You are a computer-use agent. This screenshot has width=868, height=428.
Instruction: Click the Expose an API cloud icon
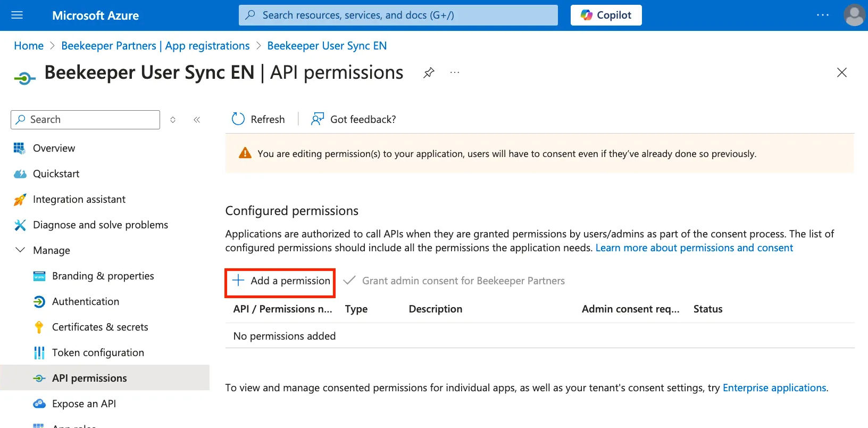[39, 404]
